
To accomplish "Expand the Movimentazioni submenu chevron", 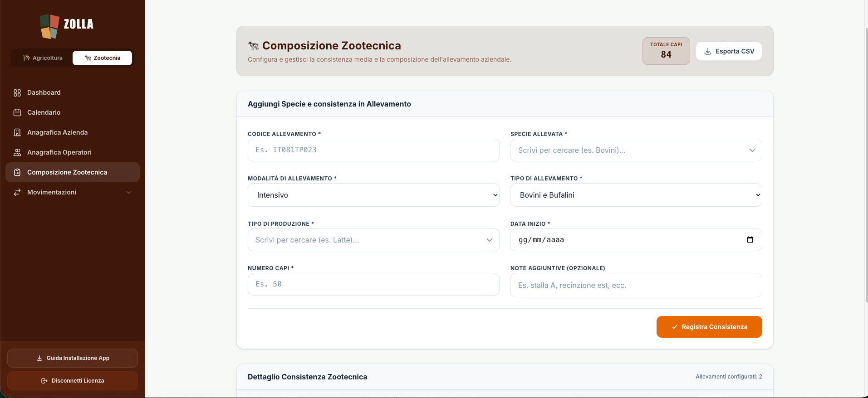I will 129,192.
